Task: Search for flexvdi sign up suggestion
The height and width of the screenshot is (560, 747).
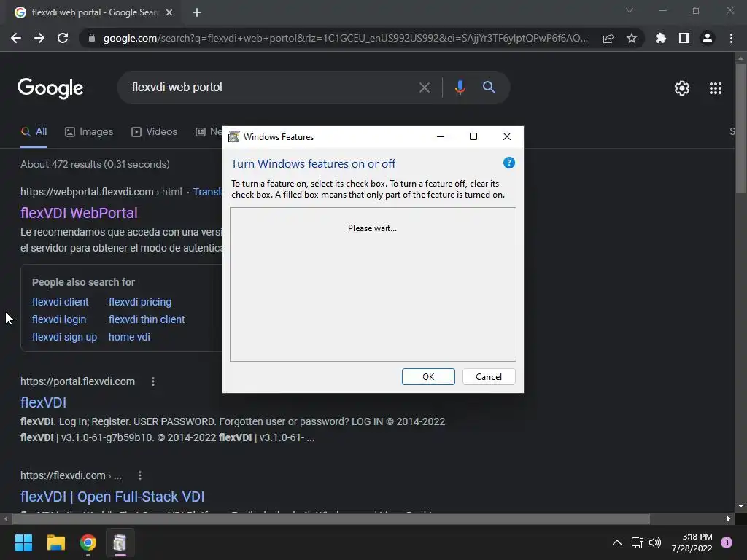Action: (x=64, y=337)
